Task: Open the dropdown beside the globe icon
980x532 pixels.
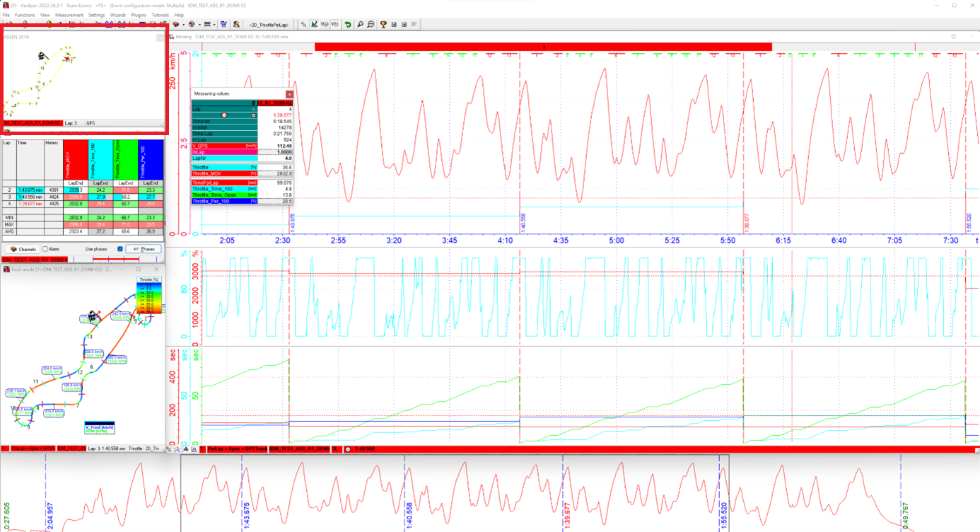Action: (x=199, y=25)
